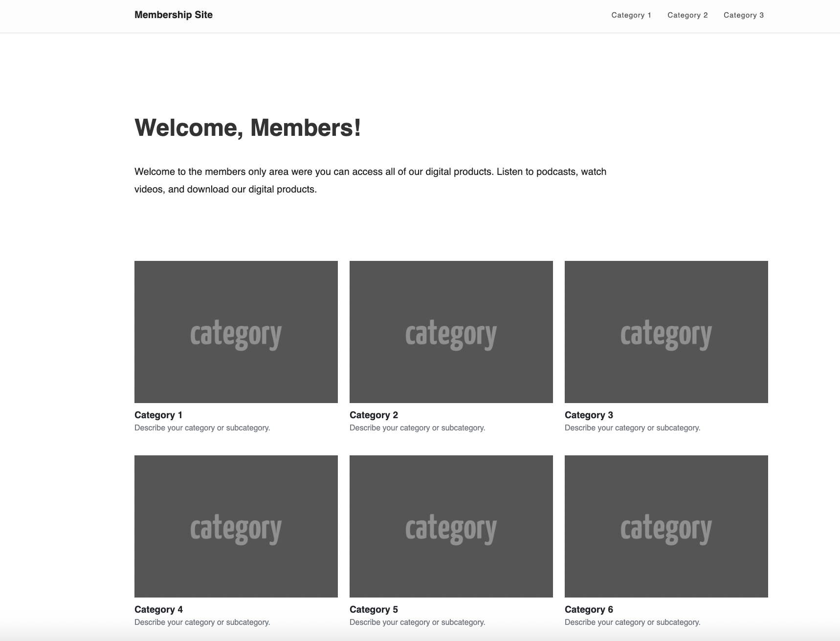
Task: Open the Category 2 placeholder image
Action: 451,332
